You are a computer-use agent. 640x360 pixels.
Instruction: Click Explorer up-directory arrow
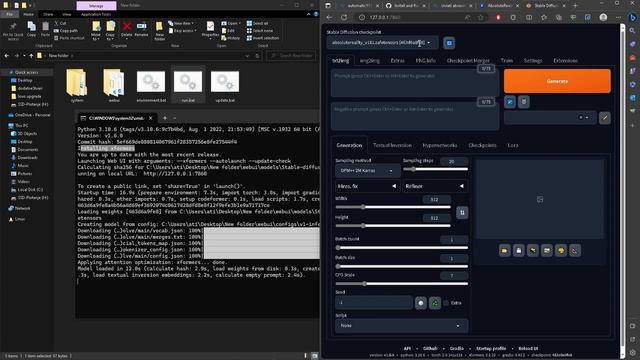pyautogui.click(x=31, y=56)
